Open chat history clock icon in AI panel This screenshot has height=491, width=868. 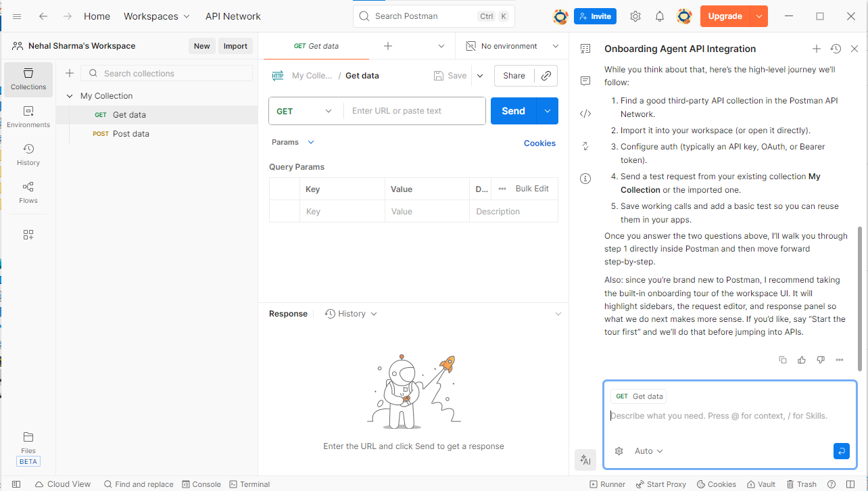pos(836,49)
